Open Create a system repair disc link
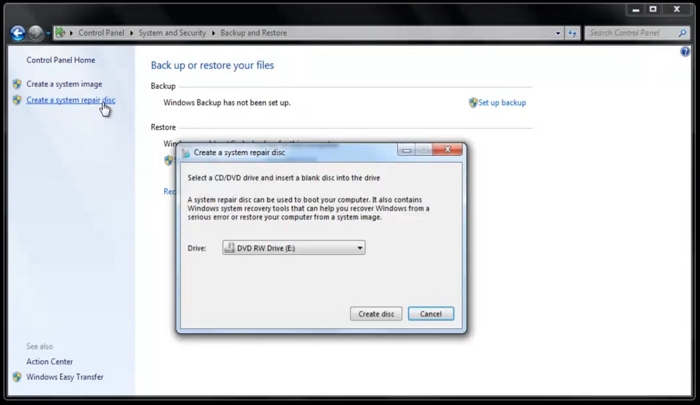Viewport: 700px width, 405px height. 71,100
